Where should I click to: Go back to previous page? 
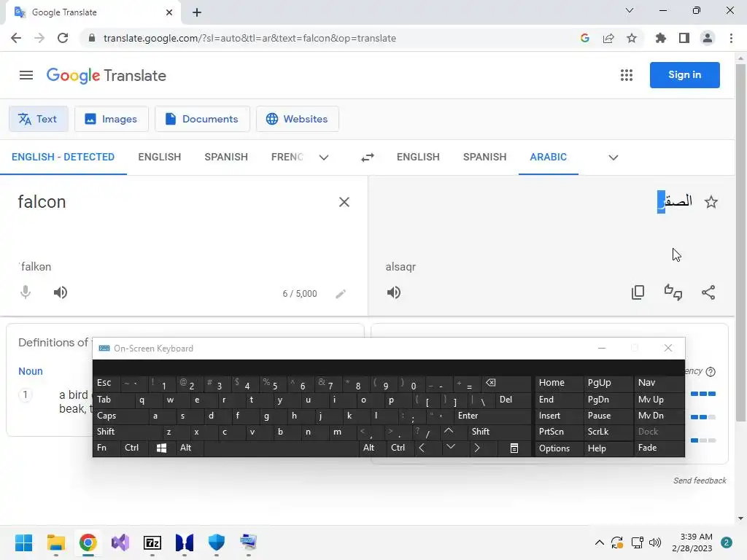pos(16,38)
